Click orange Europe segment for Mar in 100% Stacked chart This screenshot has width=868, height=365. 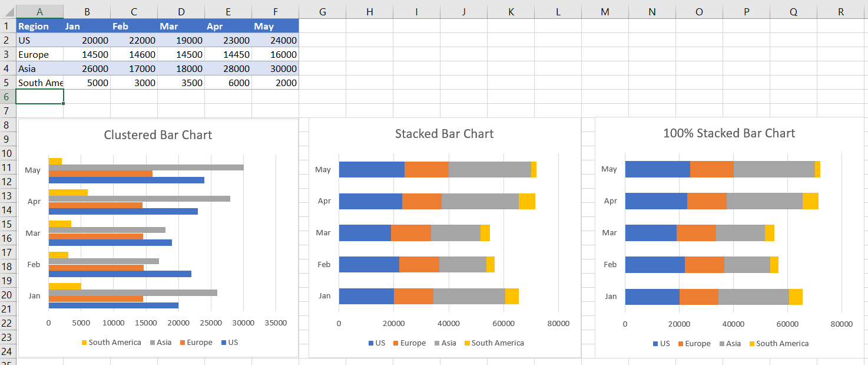[696, 233]
